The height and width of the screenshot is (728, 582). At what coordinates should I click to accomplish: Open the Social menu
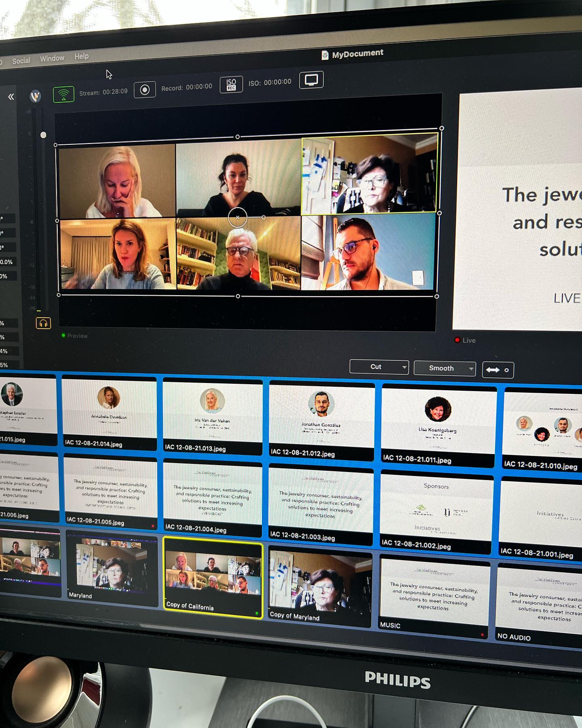coord(21,61)
